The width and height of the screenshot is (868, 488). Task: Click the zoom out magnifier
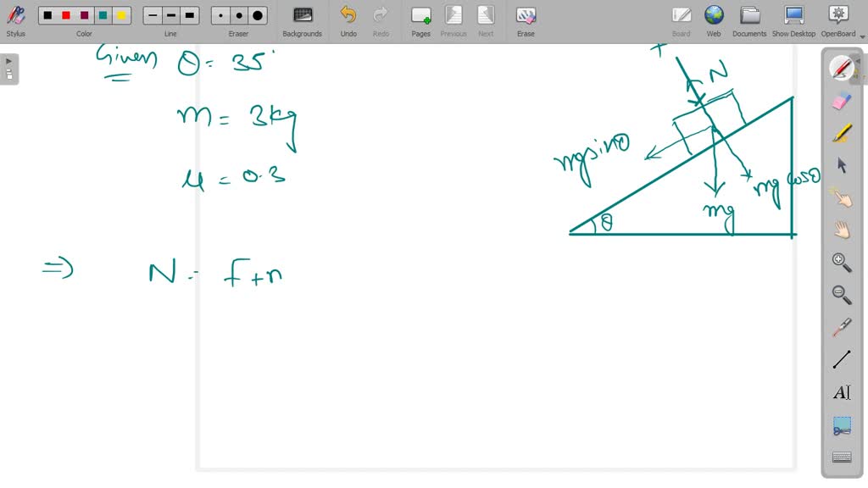[842, 295]
